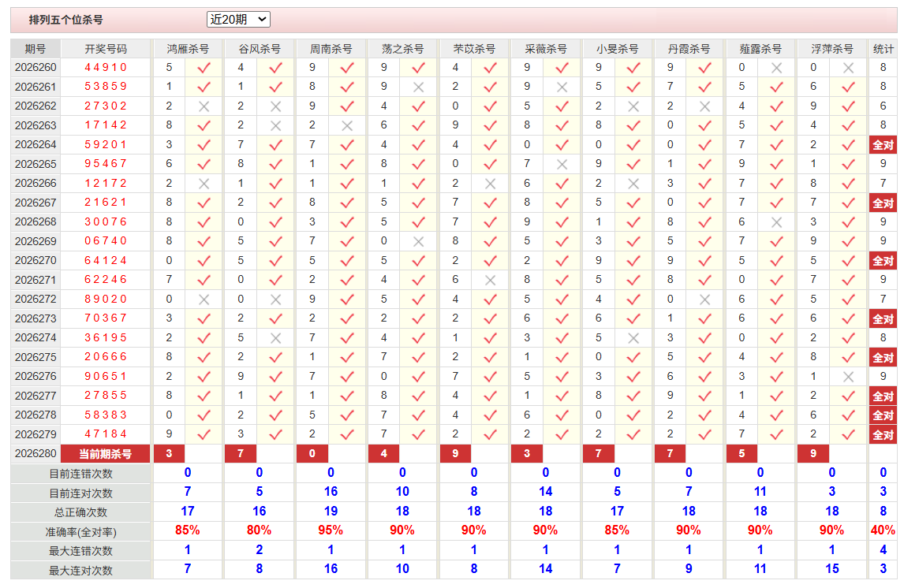The width and height of the screenshot is (904, 588).
Task: Select the 小旻杀号 cross mark in row 2026274
Action: tap(633, 338)
